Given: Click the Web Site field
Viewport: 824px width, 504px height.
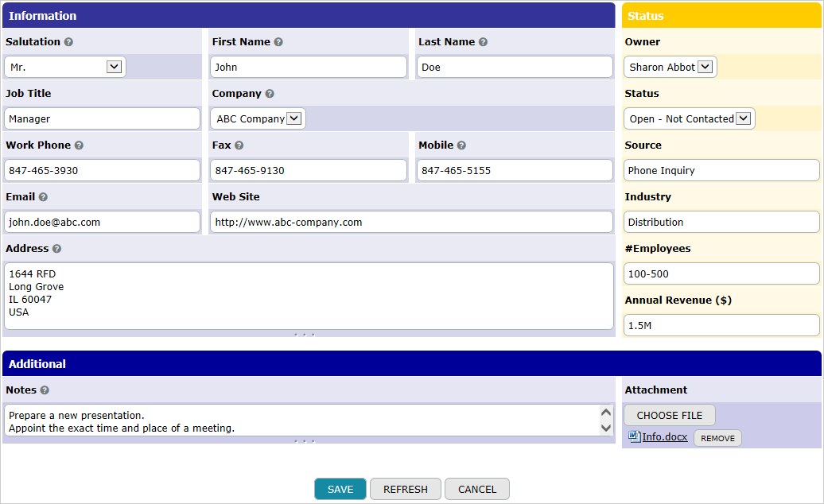Looking at the screenshot, I should (x=411, y=222).
